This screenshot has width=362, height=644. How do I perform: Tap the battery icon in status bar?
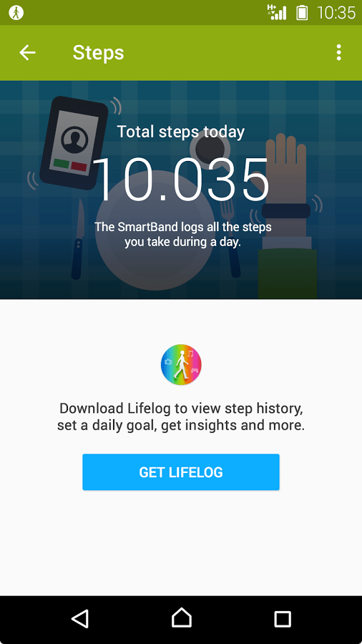pyautogui.click(x=302, y=12)
